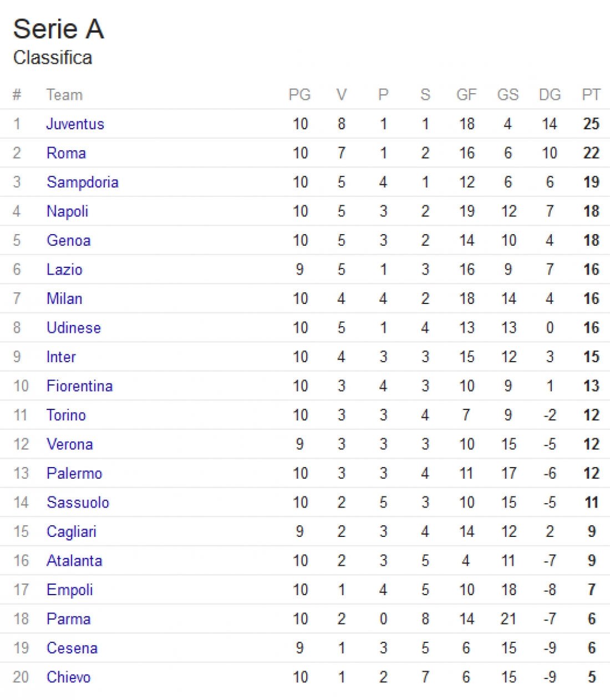Screen dimensions: 610x700
Task: Open Inter team details
Action: point(61,357)
